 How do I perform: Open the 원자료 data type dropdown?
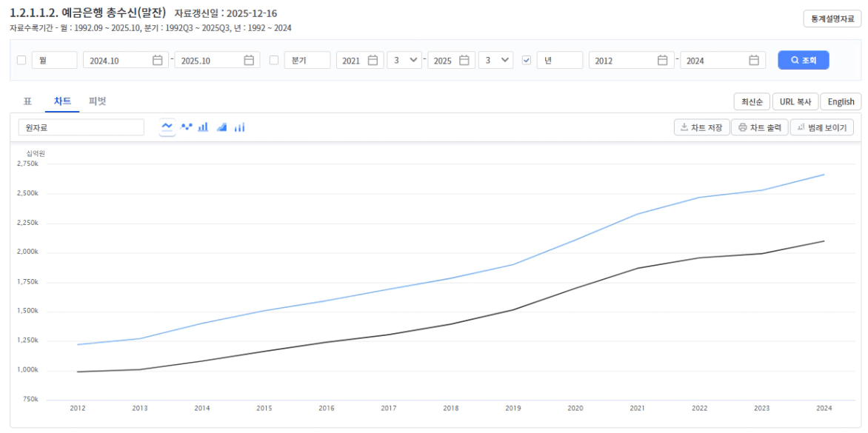81,127
